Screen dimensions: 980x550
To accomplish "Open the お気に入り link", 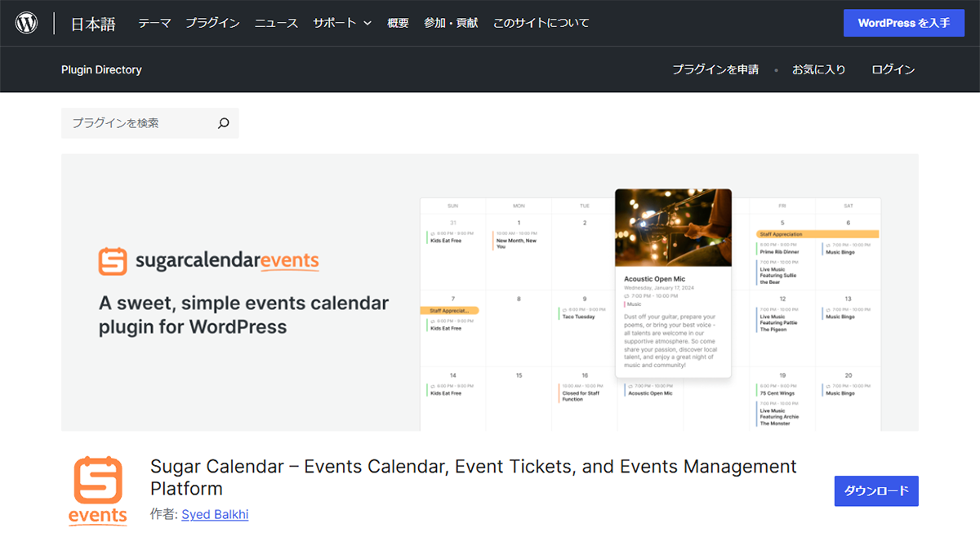I will [x=818, y=69].
